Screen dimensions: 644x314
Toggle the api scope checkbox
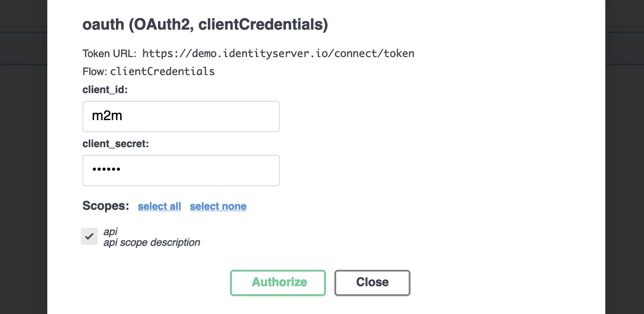pyautogui.click(x=89, y=236)
